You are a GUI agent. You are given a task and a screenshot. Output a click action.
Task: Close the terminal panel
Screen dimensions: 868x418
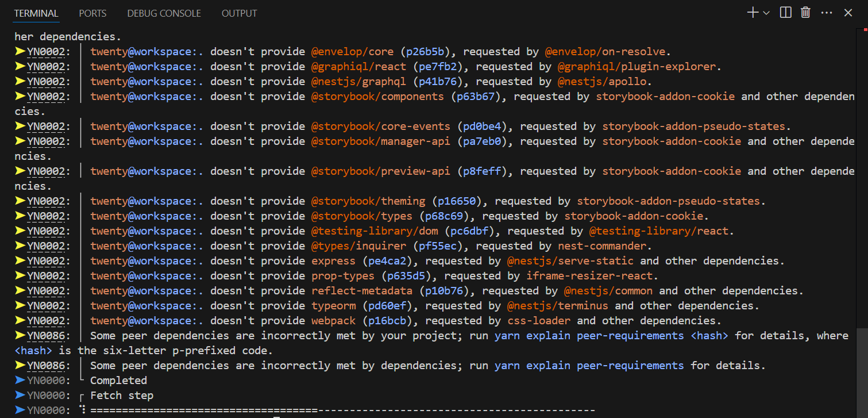point(848,13)
